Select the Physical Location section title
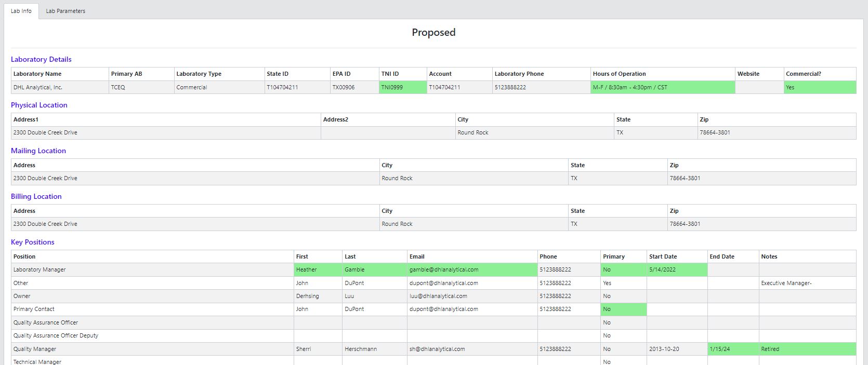 tap(39, 105)
